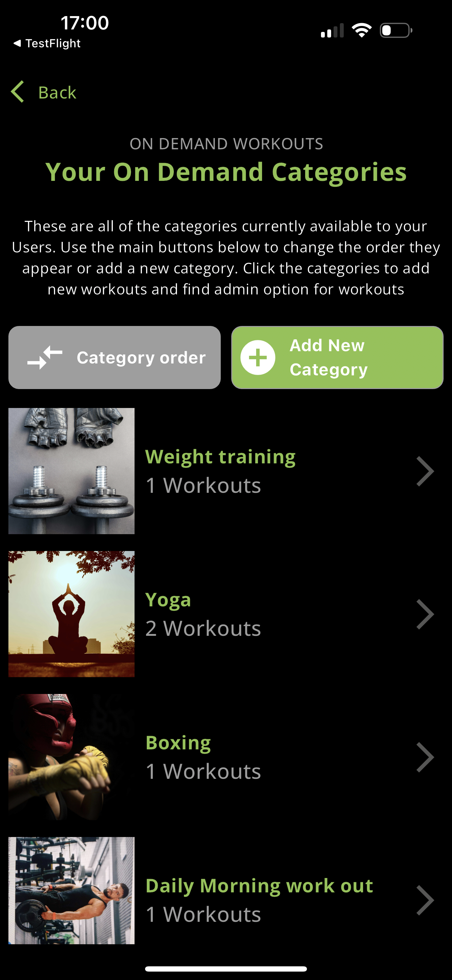This screenshot has width=452, height=980.
Task: Expand the Weight training chevron
Action: (x=425, y=471)
